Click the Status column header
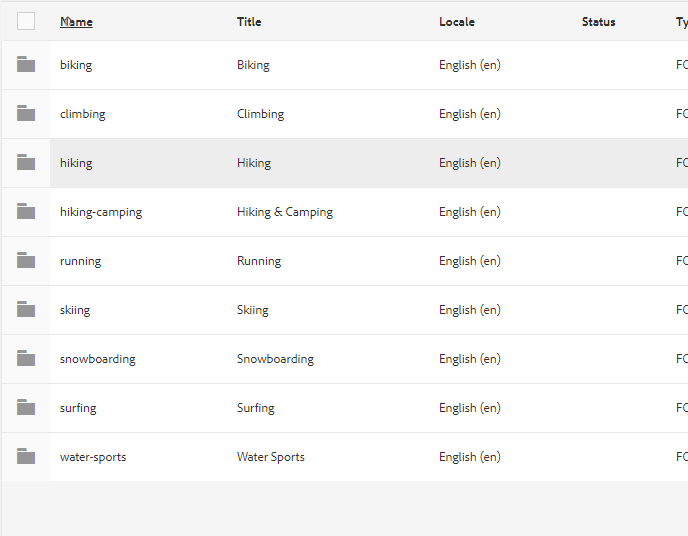The width and height of the screenshot is (688, 536). [x=598, y=22]
